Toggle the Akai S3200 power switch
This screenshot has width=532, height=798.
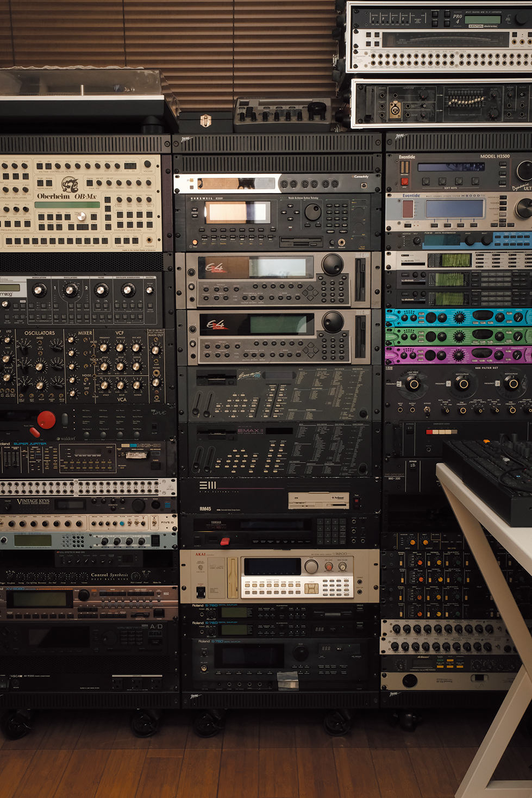(201, 591)
